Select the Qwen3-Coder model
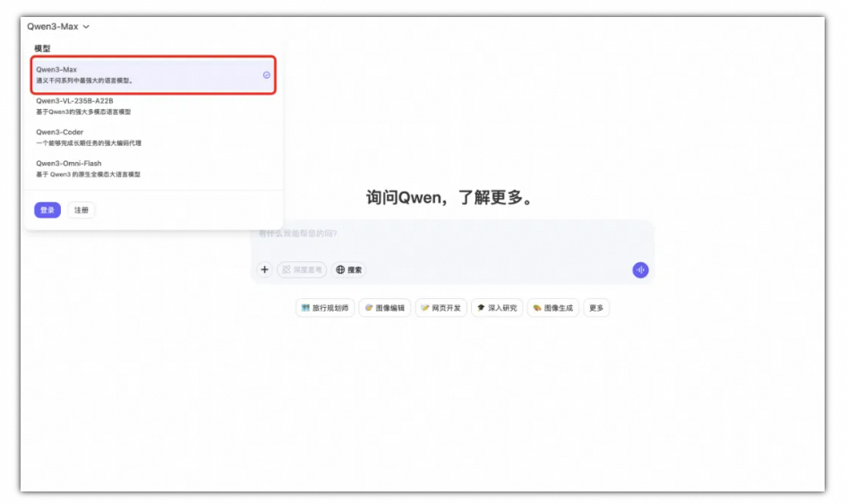The image size is (847, 504). point(153,137)
